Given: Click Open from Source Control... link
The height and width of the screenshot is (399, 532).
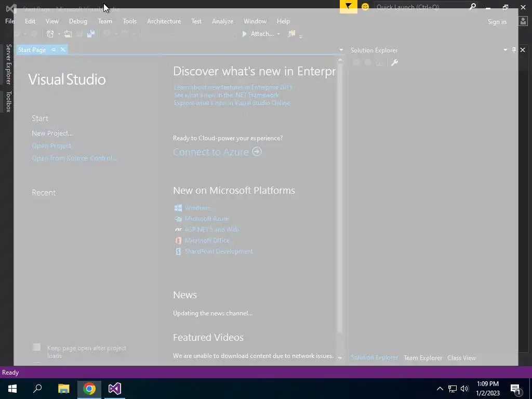Looking at the screenshot, I should [x=74, y=158].
